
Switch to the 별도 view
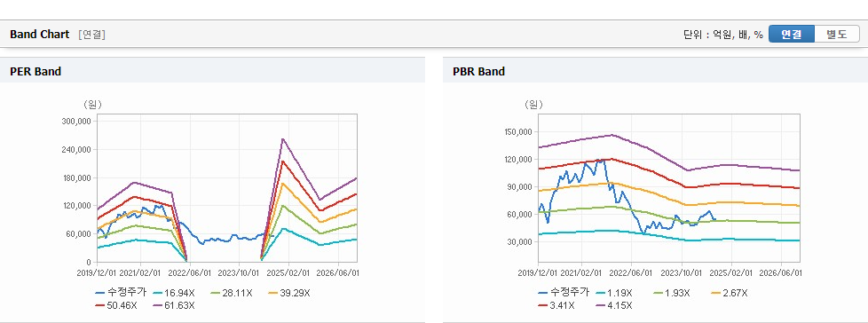point(836,35)
